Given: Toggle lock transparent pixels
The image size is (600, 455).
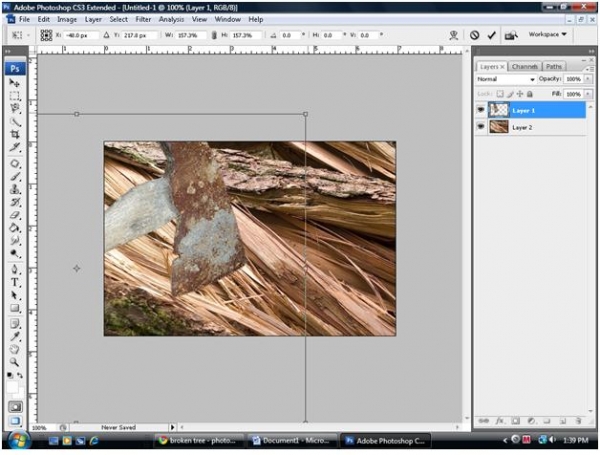Looking at the screenshot, I should pyautogui.click(x=500, y=94).
